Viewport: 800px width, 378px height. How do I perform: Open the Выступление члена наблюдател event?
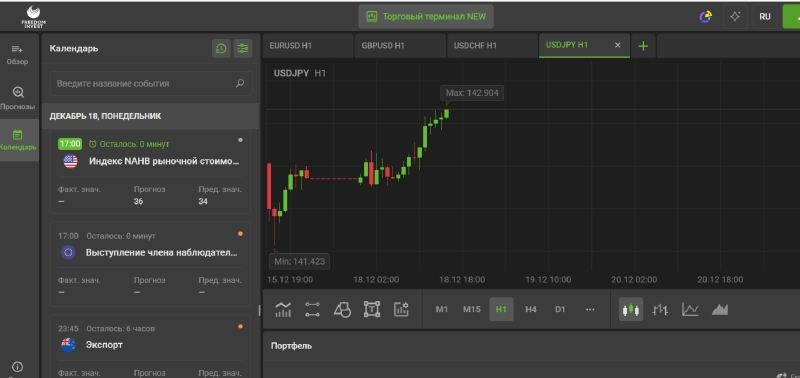click(x=150, y=264)
